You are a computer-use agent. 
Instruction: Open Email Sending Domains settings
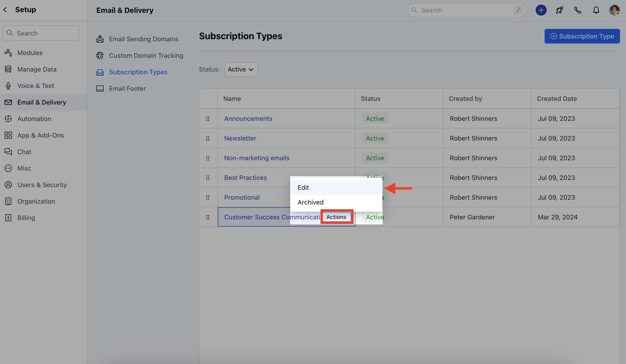tap(143, 39)
